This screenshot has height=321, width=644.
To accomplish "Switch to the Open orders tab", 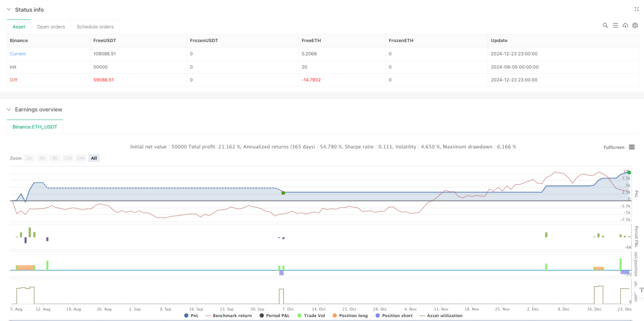I will pyautogui.click(x=51, y=27).
